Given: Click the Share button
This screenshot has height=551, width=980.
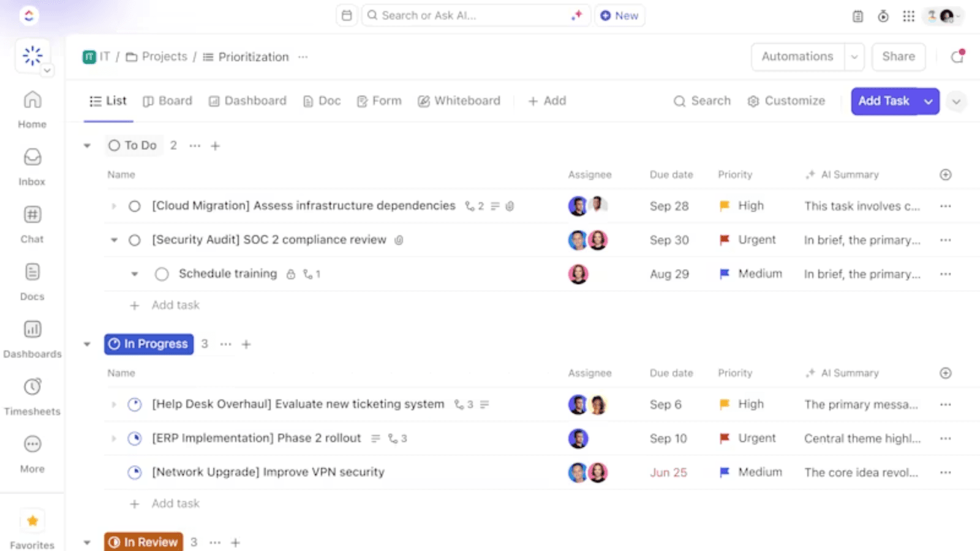Looking at the screenshot, I should (899, 57).
